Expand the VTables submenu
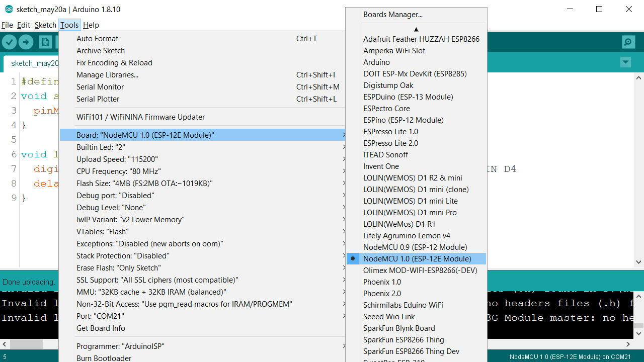Image resolution: width=644 pixels, height=362 pixels. (203, 231)
